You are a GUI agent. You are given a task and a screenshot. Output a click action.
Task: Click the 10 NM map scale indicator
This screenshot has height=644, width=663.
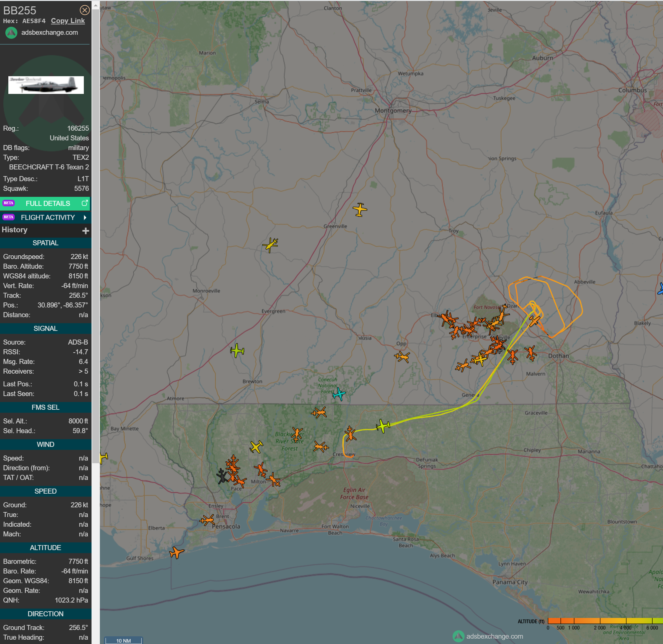tap(124, 640)
